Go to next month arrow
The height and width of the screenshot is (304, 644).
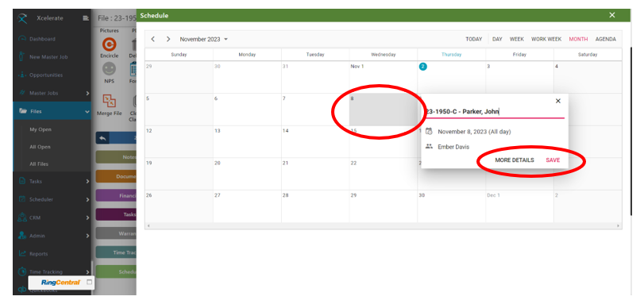(168, 39)
